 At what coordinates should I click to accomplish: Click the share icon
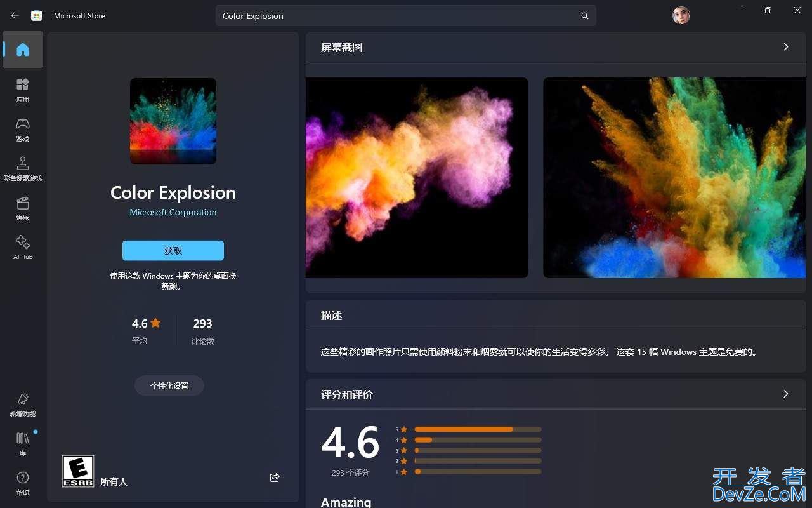pos(275,478)
